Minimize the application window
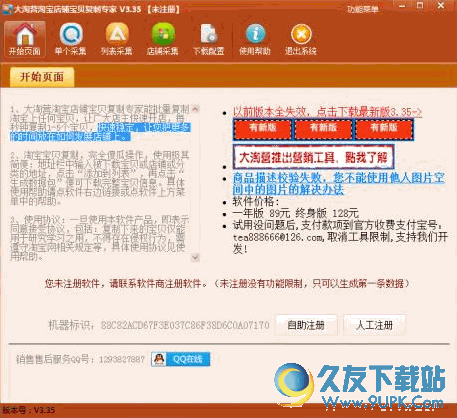The image size is (457, 418). (x=402, y=6)
